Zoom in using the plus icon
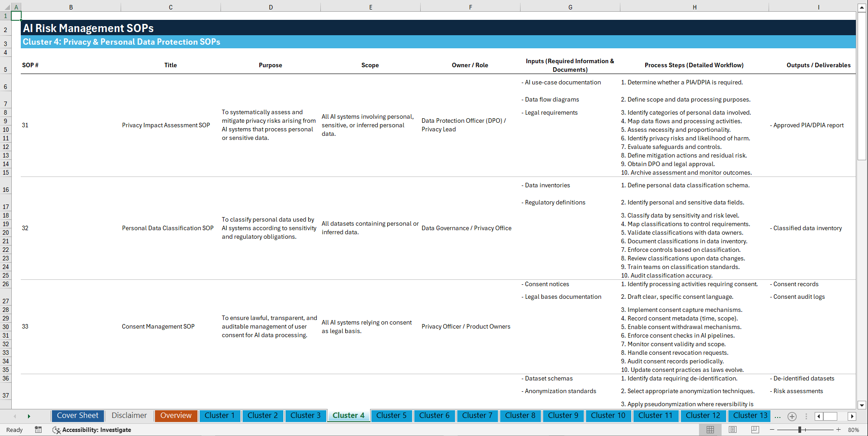Screen dimensions: 868x436 pos(839,429)
